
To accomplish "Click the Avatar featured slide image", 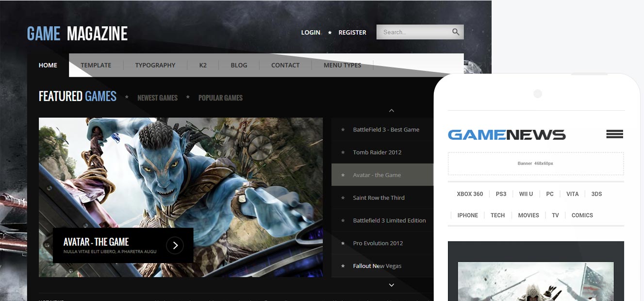I will click(x=181, y=197).
